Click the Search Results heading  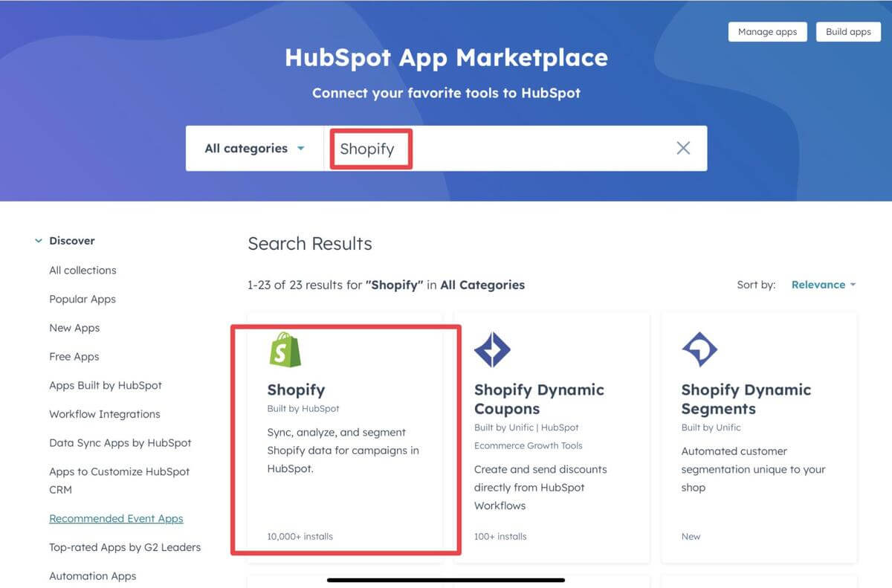pyautogui.click(x=310, y=244)
